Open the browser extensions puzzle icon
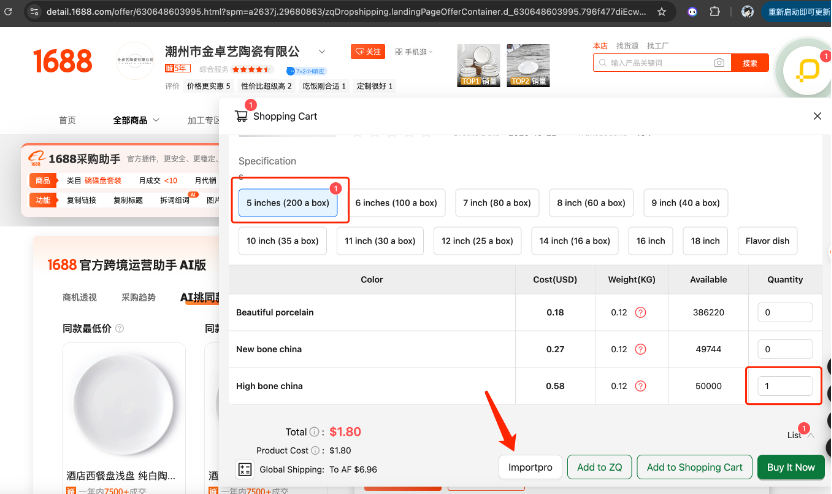 (x=715, y=11)
